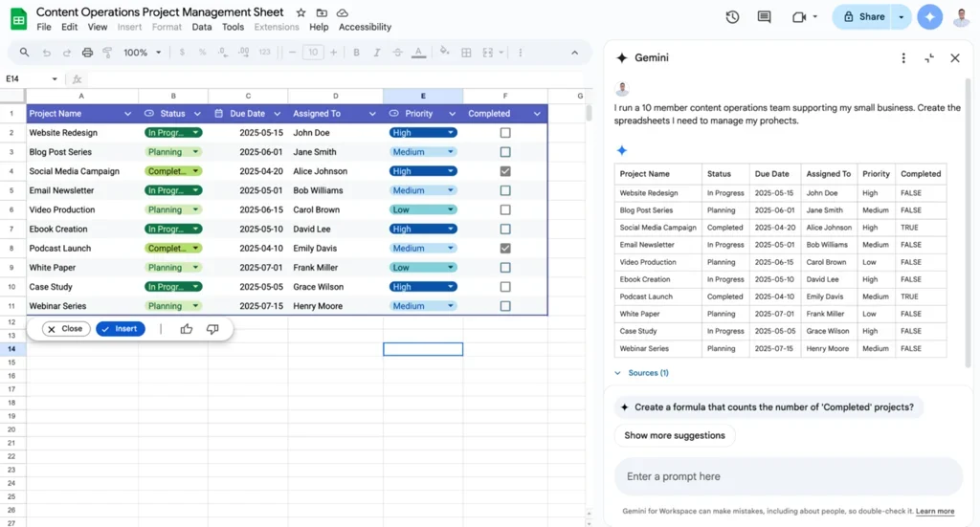Open the Data menu
The height and width of the screenshot is (527, 980).
tap(201, 27)
